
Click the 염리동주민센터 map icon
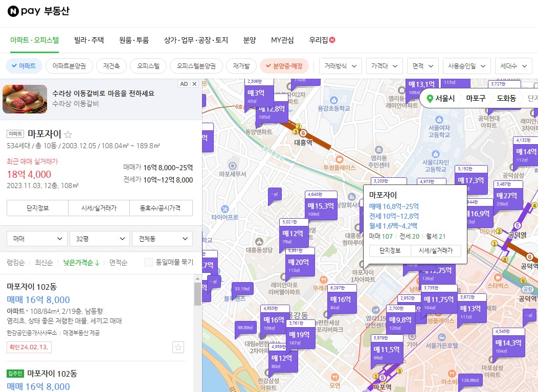[379, 150]
